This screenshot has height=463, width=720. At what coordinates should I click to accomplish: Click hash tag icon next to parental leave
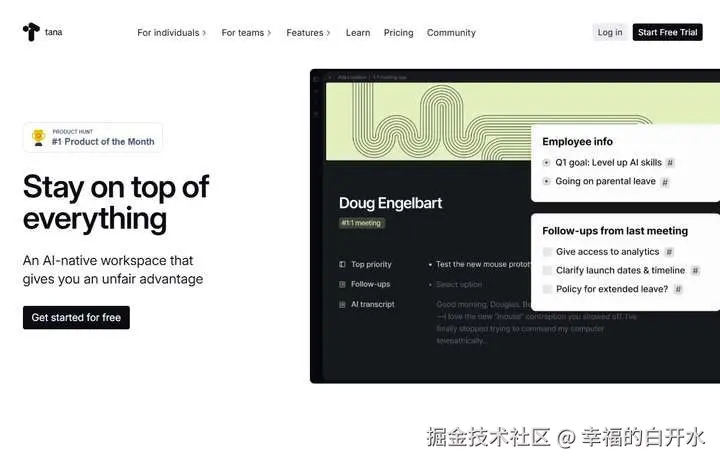(664, 182)
